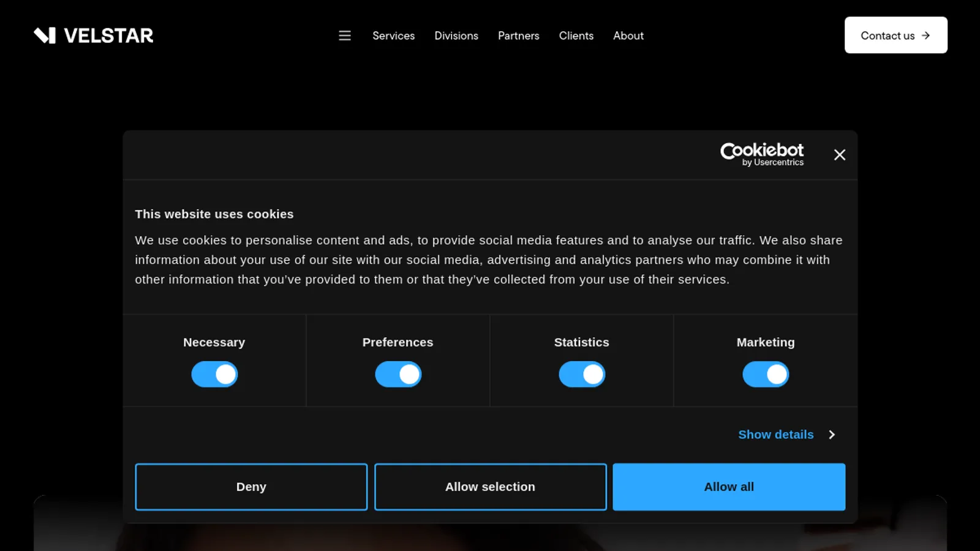
Task: Open the Services menu item
Action: point(394,36)
